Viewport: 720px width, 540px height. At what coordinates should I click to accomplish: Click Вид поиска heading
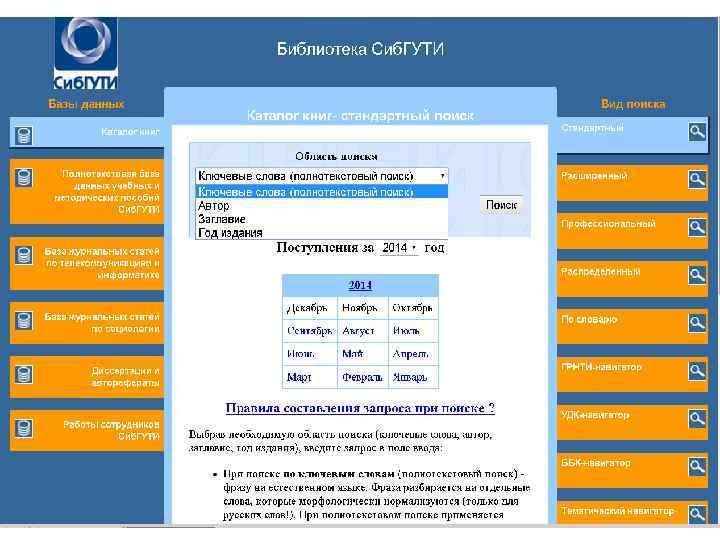(633, 104)
